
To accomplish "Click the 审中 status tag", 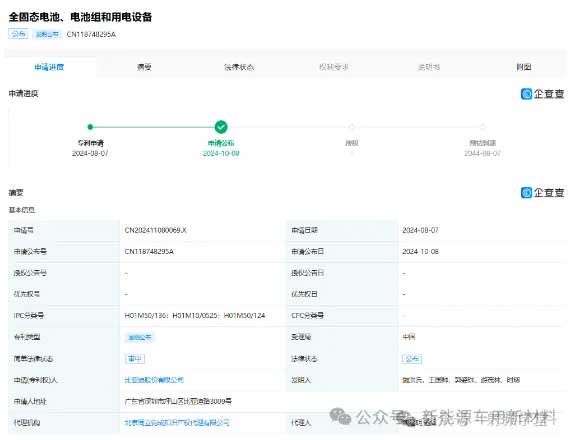I will [x=135, y=359].
